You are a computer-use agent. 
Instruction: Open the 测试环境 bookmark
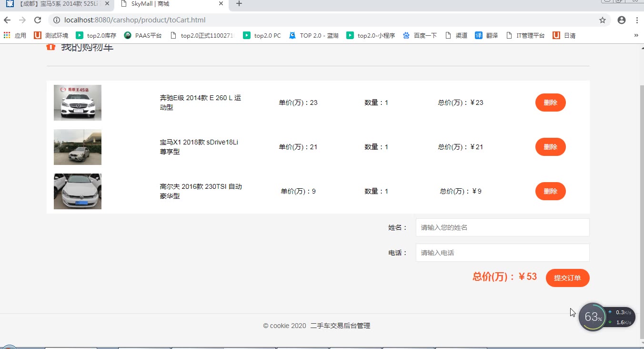[x=51, y=35]
